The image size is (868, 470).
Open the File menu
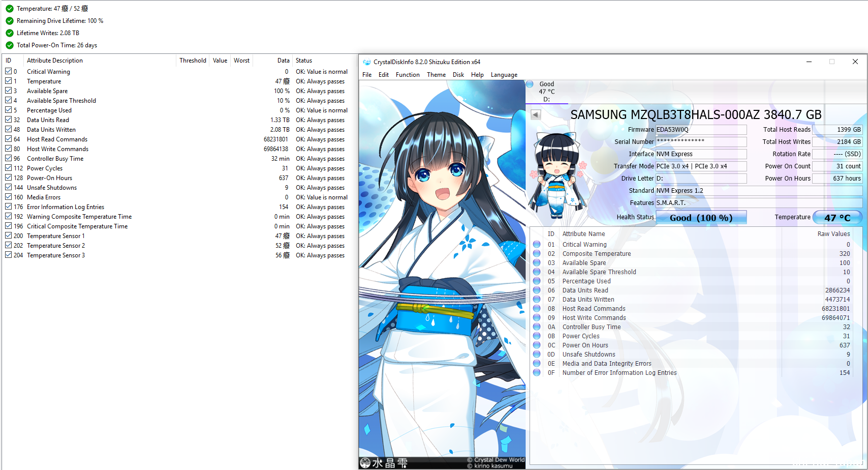point(367,75)
